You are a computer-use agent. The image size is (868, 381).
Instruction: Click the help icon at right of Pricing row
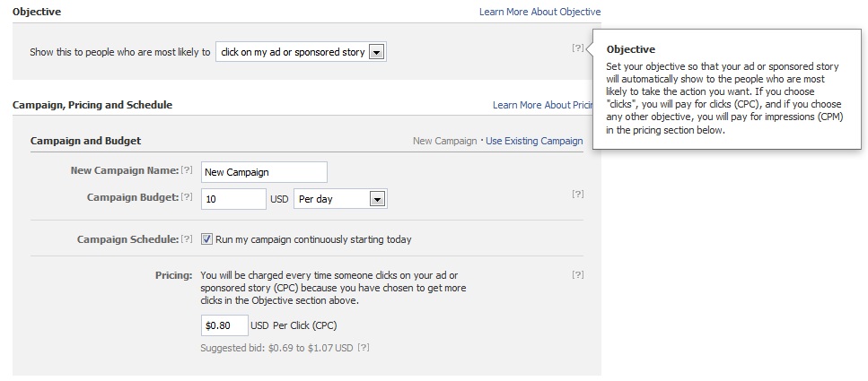pyautogui.click(x=577, y=275)
